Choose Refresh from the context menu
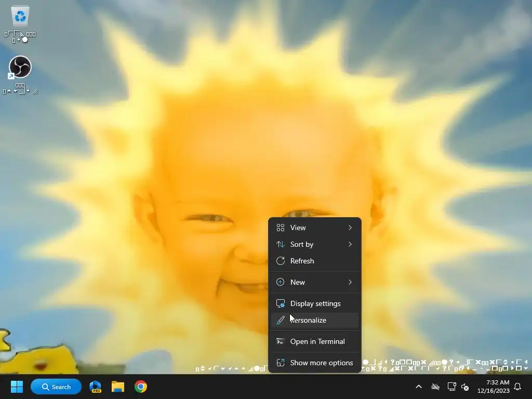This screenshot has height=399, width=532. 314,261
